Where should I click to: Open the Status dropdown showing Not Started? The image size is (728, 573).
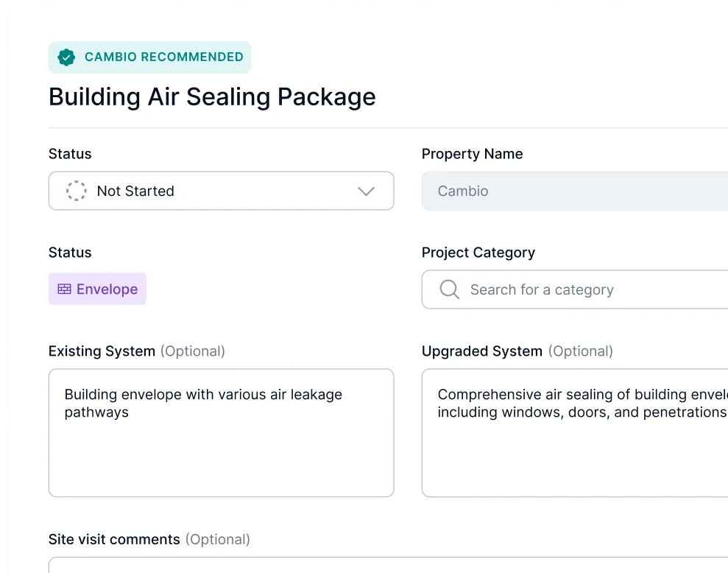pyautogui.click(x=221, y=191)
